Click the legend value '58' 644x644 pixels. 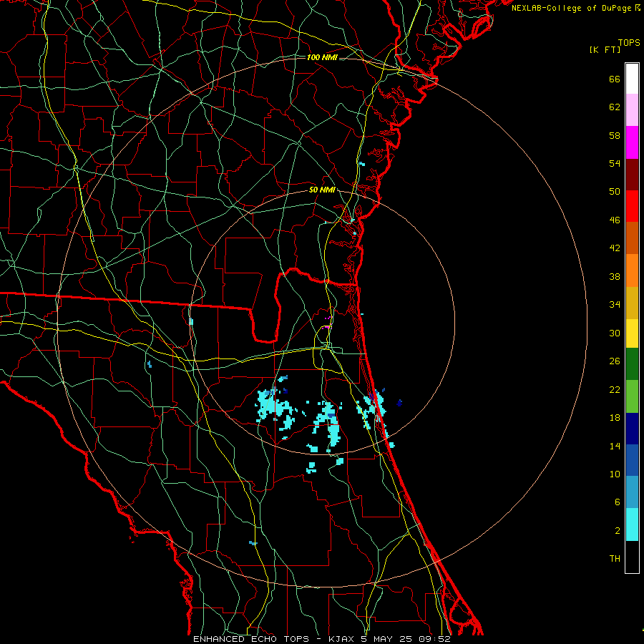pos(615,135)
